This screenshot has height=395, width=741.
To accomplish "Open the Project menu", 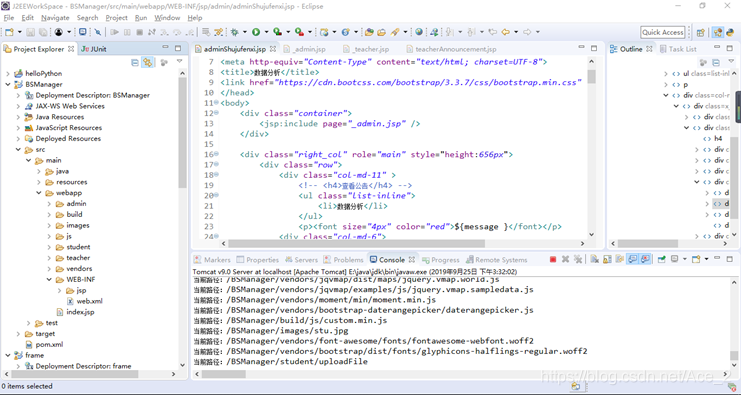I will [x=116, y=18].
